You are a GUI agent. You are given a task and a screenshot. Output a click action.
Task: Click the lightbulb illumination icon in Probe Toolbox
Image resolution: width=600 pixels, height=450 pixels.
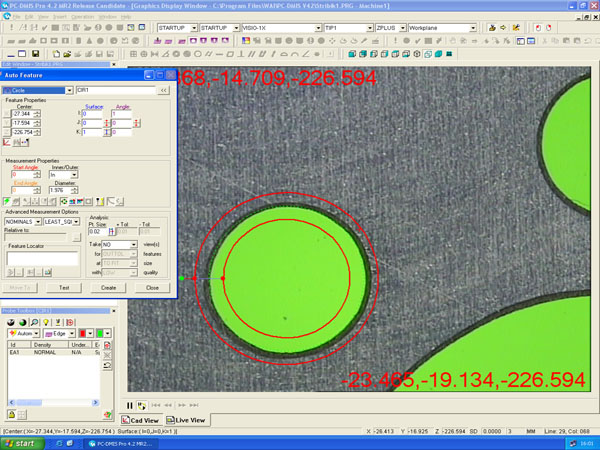click(x=46, y=322)
